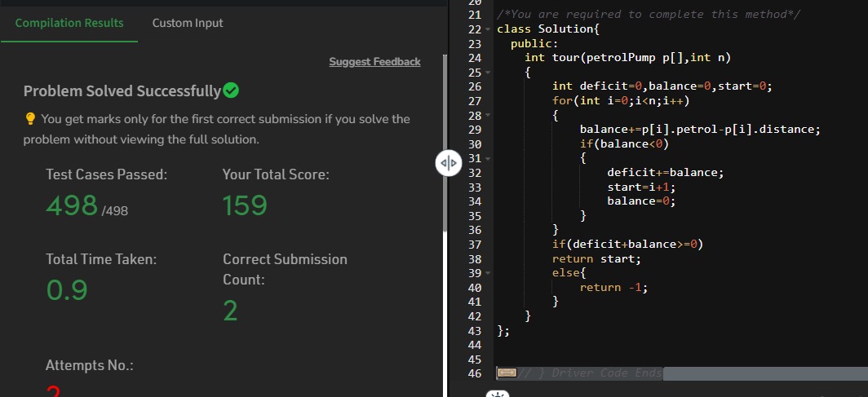
Task: Click the panel splitter handle with arrows
Action: coord(449,162)
